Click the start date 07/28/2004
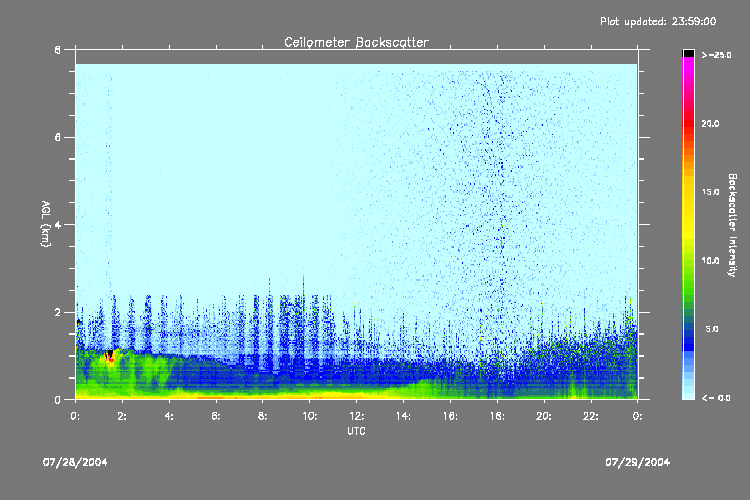Screen dimensions: 750x500 (x=75, y=462)
